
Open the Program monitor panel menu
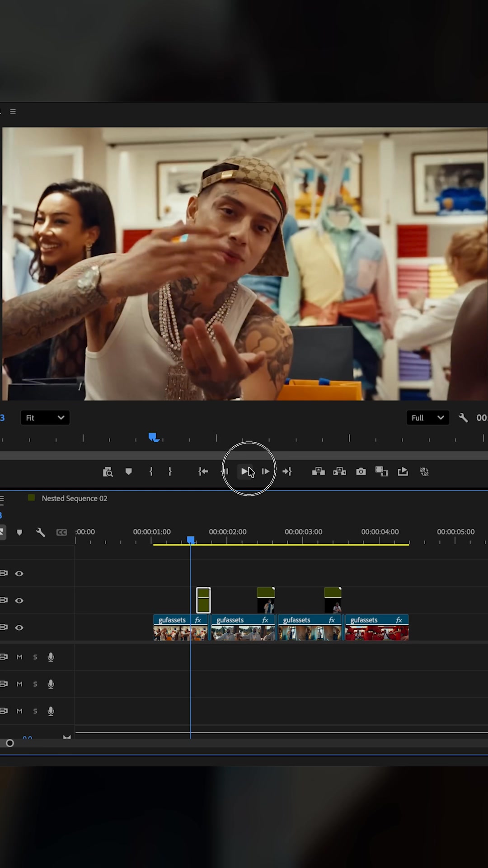click(13, 111)
